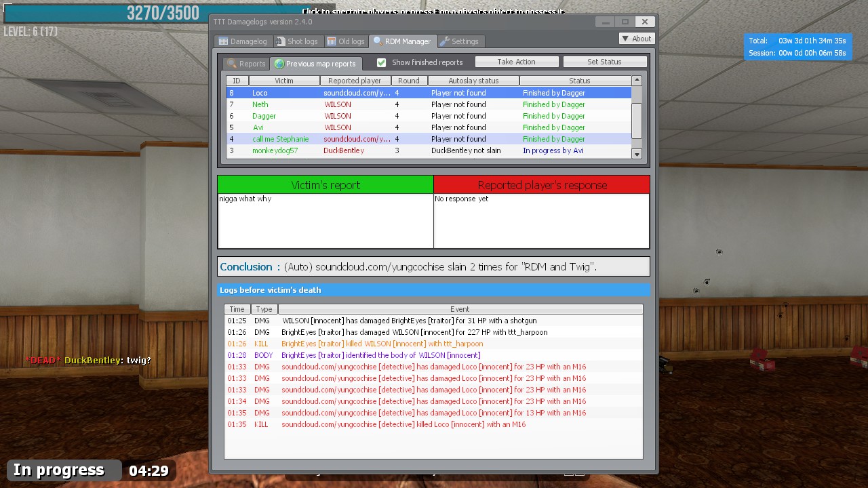Sort reports by Round column header

[409, 81]
